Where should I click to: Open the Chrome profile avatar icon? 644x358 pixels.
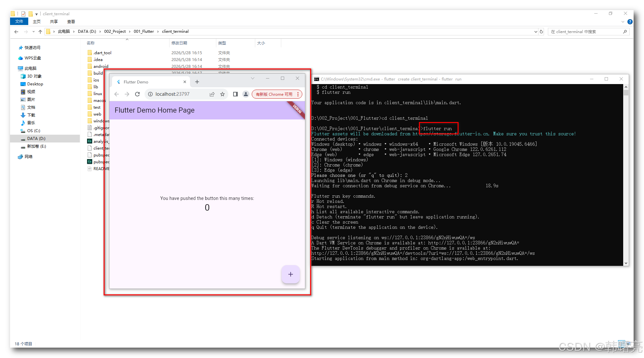coord(246,94)
